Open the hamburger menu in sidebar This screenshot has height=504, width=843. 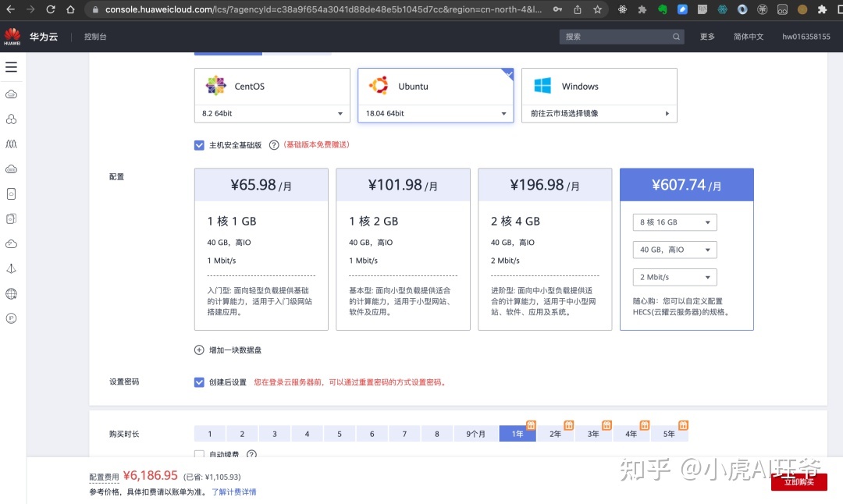[x=11, y=67]
